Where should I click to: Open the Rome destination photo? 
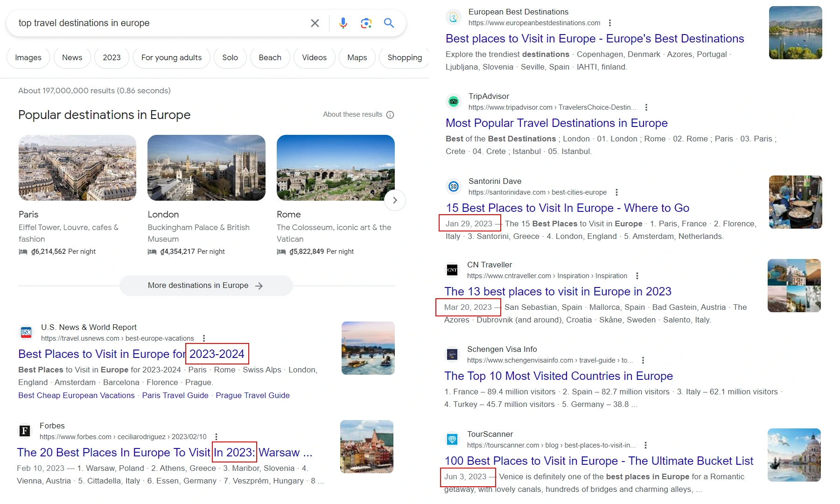coord(336,168)
